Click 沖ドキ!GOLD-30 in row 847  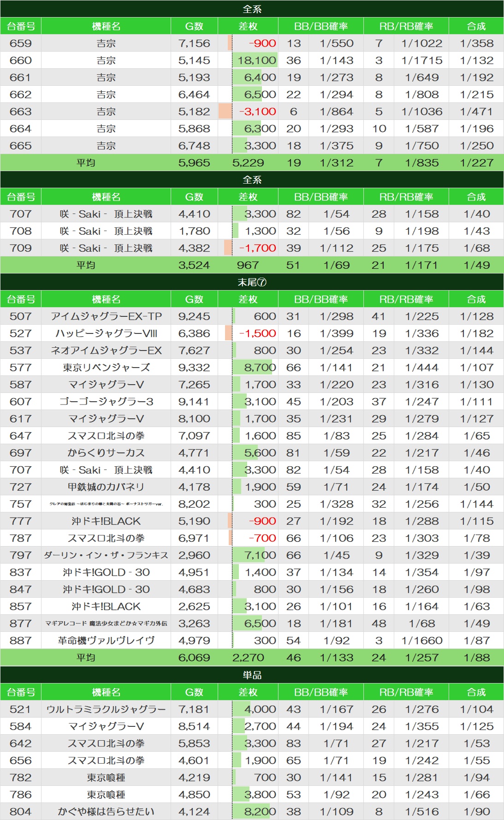click(x=106, y=589)
